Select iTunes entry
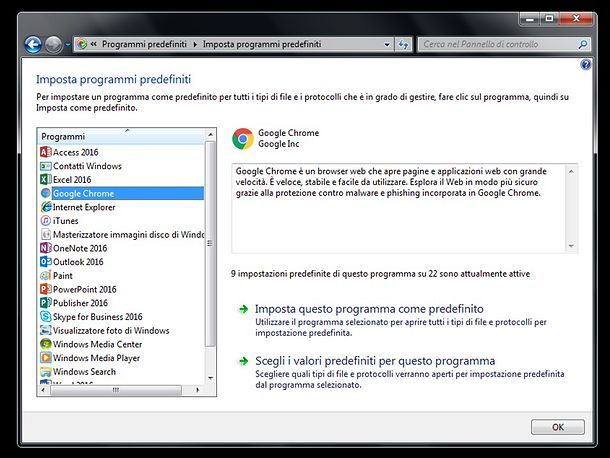The height and width of the screenshot is (458, 610). (x=65, y=221)
